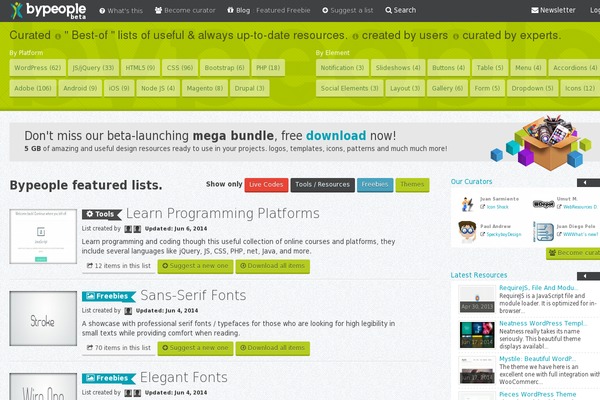Show only Freebies lists

(375, 185)
